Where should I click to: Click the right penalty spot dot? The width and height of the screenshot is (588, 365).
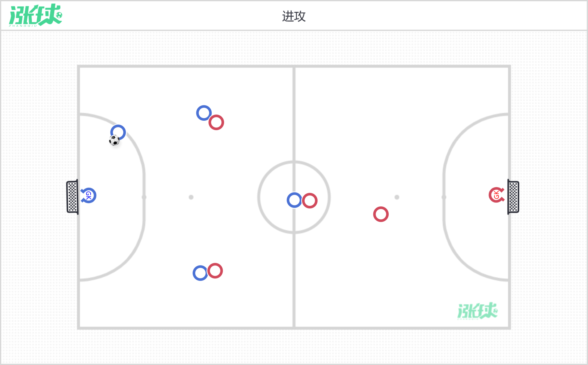point(397,197)
